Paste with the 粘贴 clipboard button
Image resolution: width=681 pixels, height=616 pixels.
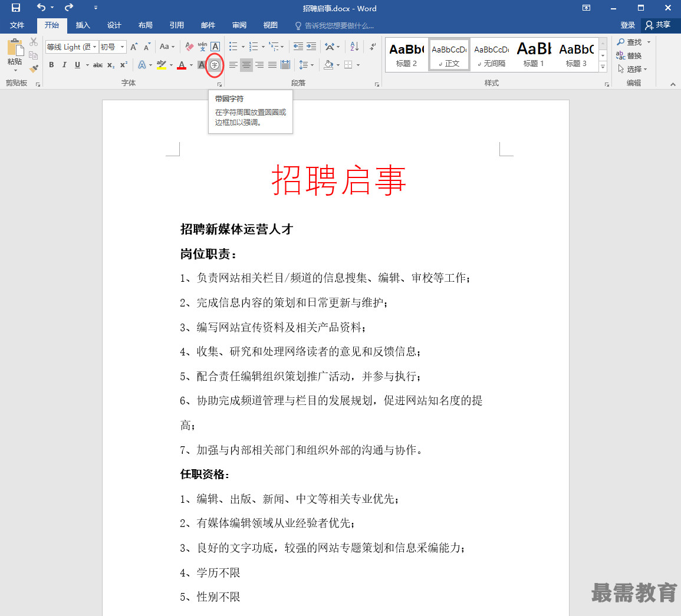pos(15,52)
